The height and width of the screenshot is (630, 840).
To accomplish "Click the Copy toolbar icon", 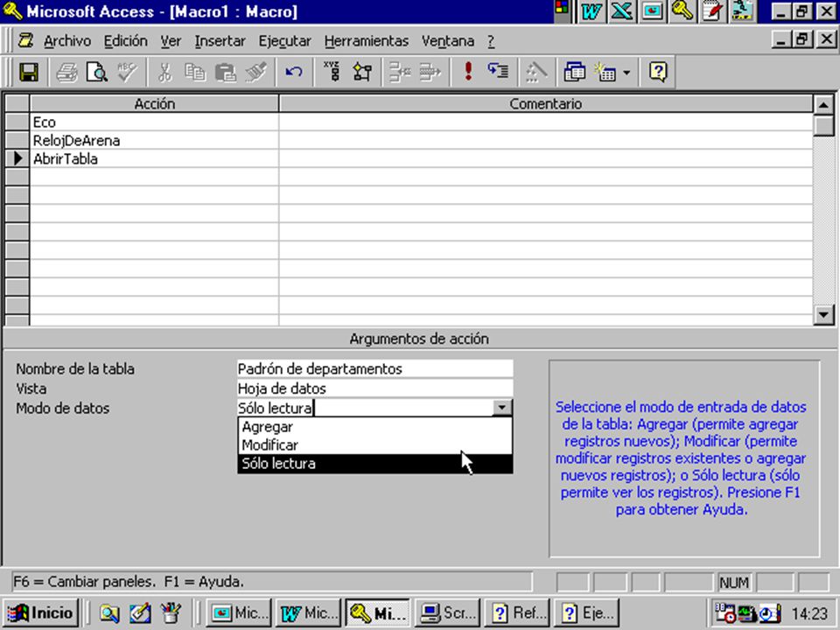I will [x=195, y=72].
